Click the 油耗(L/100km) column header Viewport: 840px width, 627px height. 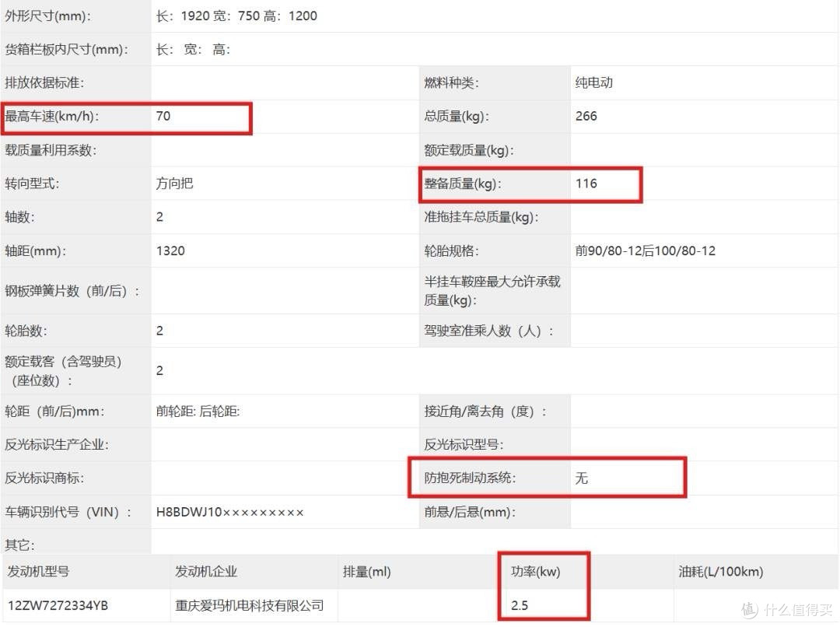(720, 572)
